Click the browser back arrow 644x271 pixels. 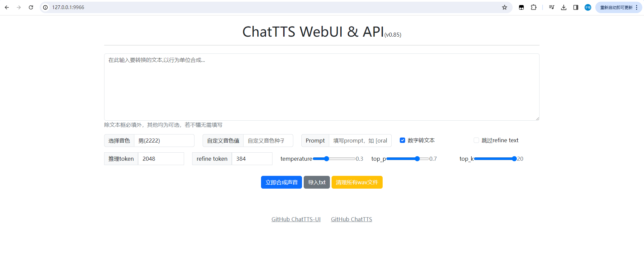pyautogui.click(x=7, y=7)
